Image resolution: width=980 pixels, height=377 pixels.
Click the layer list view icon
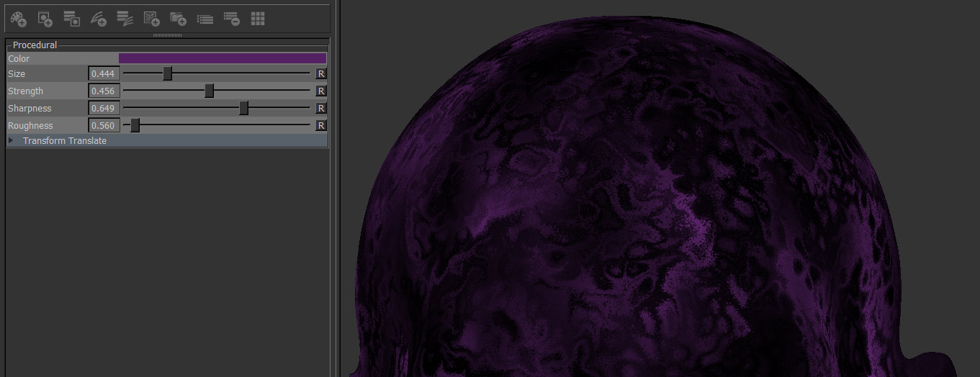tap(205, 19)
